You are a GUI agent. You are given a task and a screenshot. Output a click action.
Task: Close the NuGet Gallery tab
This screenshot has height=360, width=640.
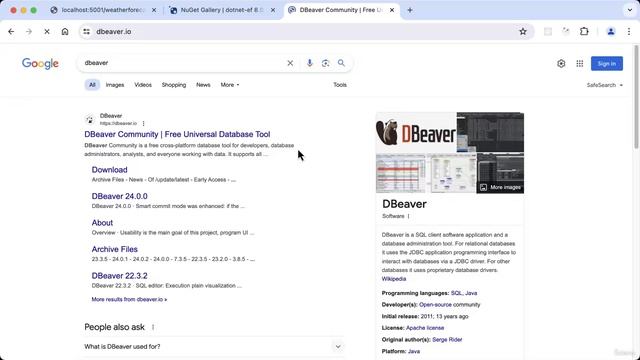coord(273,10)
